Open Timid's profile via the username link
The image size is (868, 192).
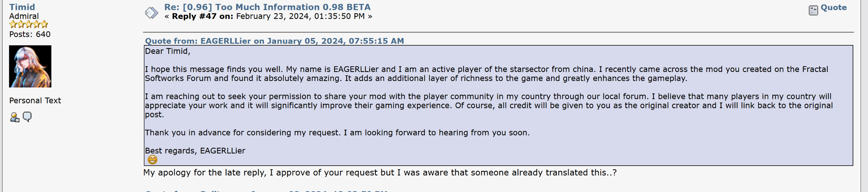pos(22,7)
